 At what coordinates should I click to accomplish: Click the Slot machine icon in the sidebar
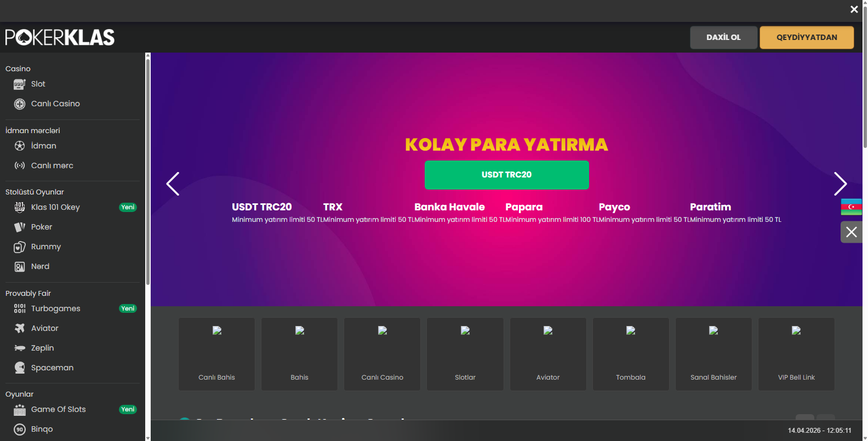[20, 84]
